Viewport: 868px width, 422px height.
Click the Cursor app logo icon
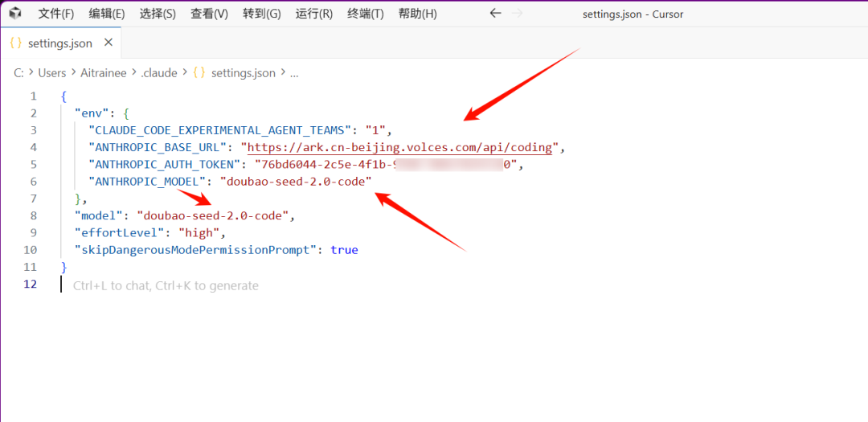click(14, 14)
